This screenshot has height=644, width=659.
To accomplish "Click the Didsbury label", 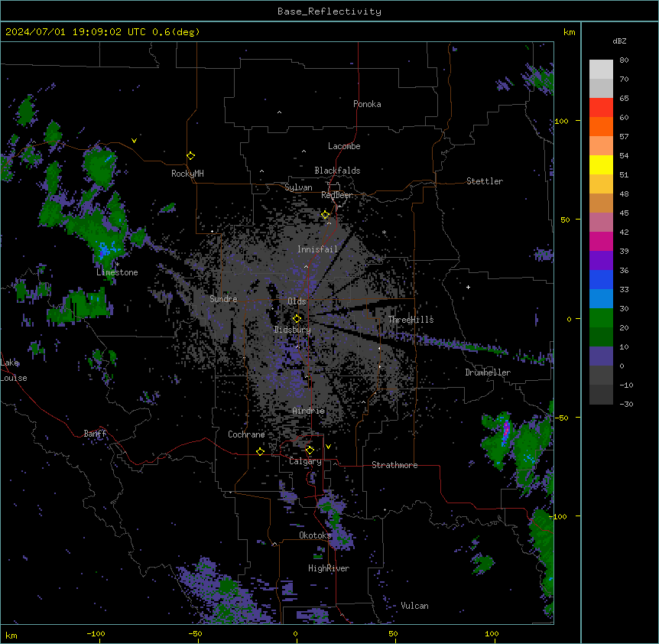I will pos(293,330).
